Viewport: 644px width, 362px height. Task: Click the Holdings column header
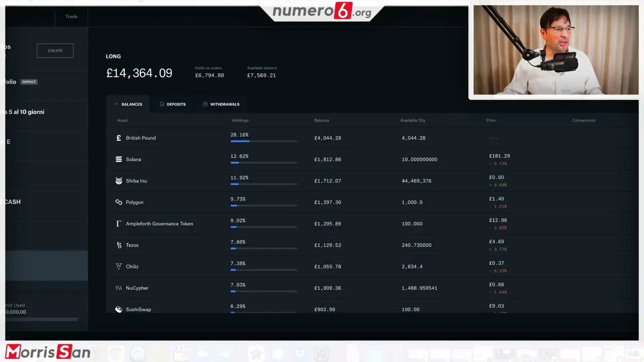point(240,121)
